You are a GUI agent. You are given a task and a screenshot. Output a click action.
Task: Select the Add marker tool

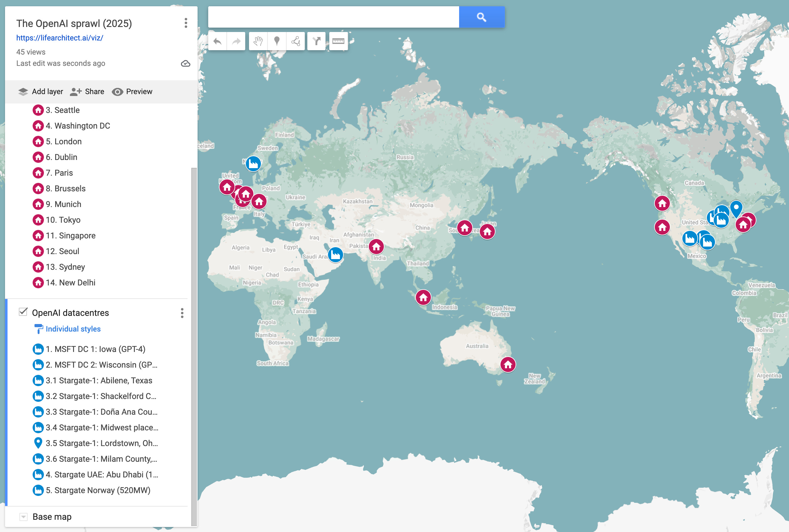point(277,41)
